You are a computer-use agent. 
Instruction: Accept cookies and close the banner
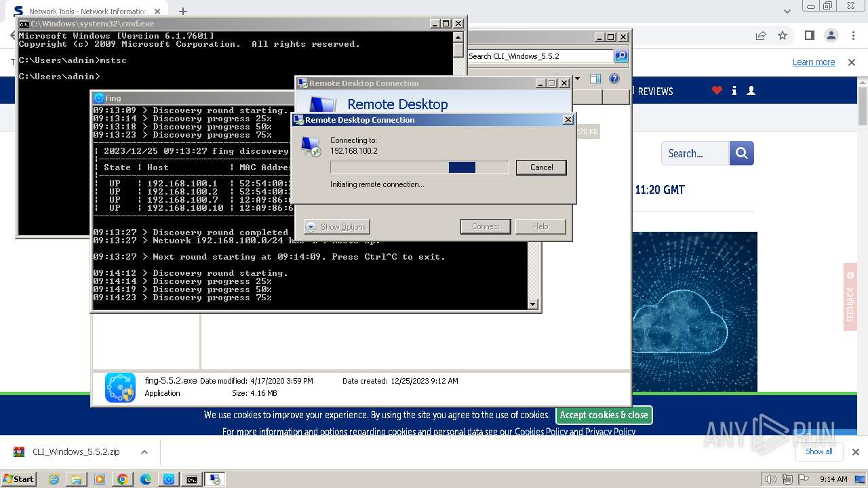click(604, 415)
